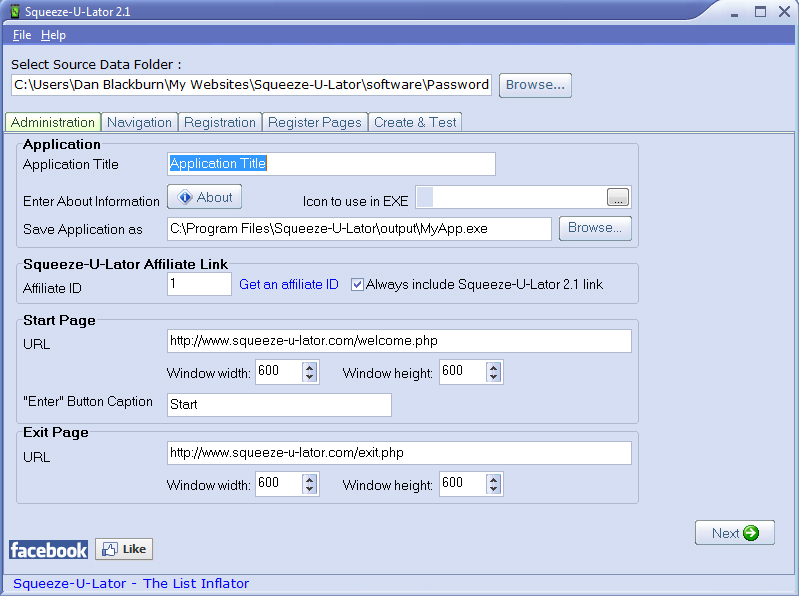Toggle Always include Squeeze-U-Lator 2.1 link checkbox
The width and height of the screenshot is (800, 596).
[x=357, y=285]
